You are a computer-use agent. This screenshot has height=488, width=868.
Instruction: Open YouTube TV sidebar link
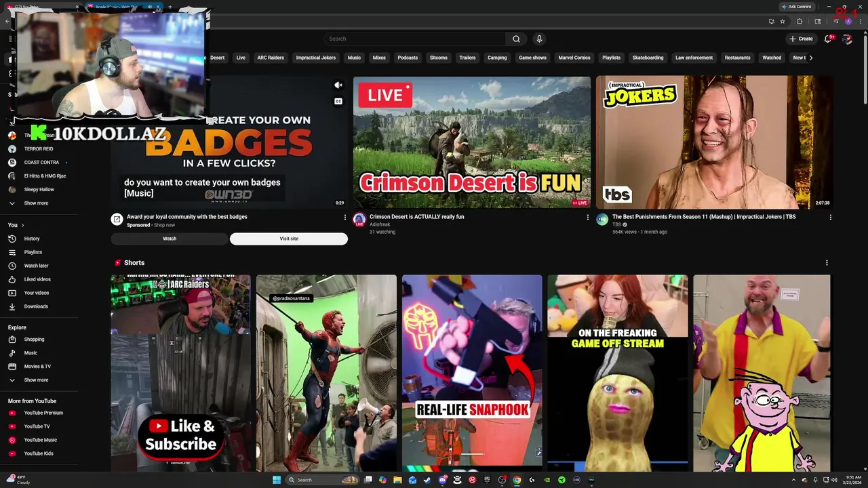(x=37, y=426)
